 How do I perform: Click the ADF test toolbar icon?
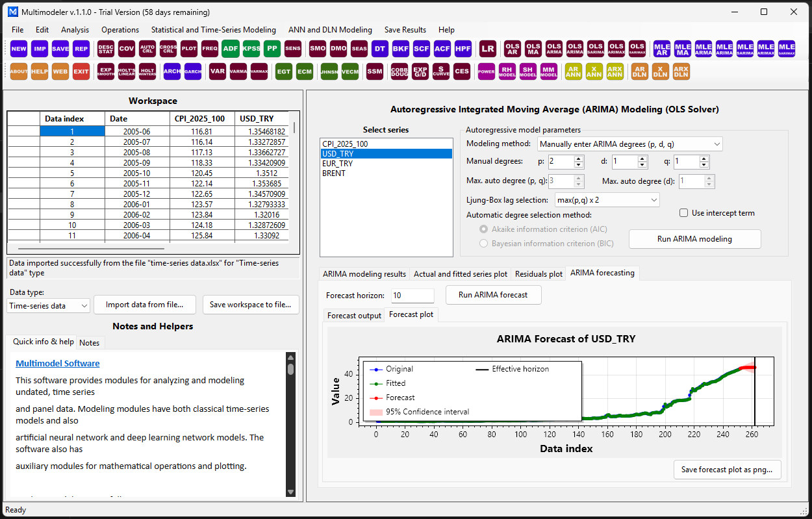pyautogui.click(x=230, y=49)
